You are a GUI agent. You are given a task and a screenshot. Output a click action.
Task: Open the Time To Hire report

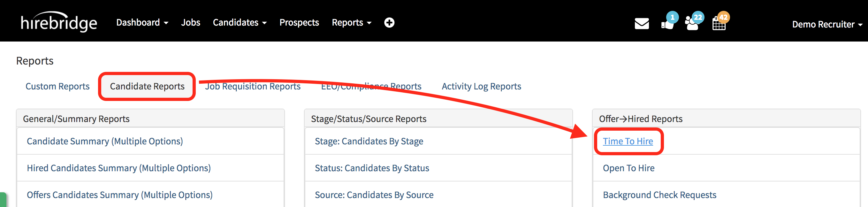(x=628, y=141)
